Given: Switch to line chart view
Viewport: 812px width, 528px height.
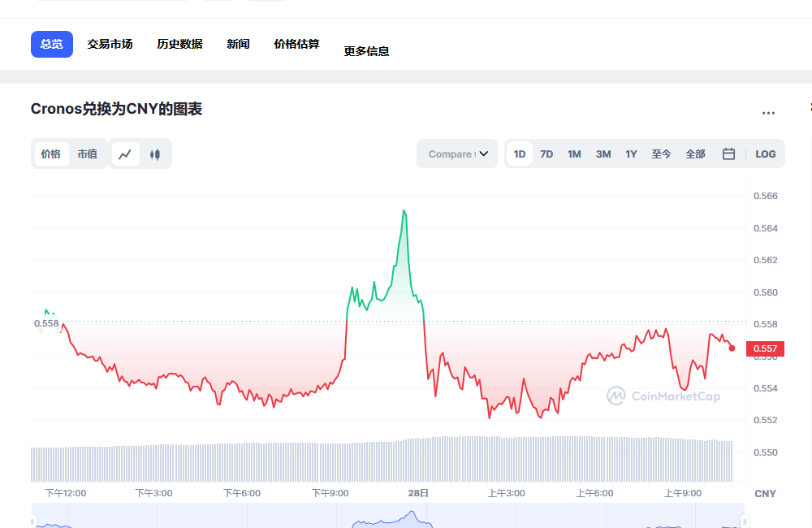Looking at the screenshot, I should tap(125, 154).
